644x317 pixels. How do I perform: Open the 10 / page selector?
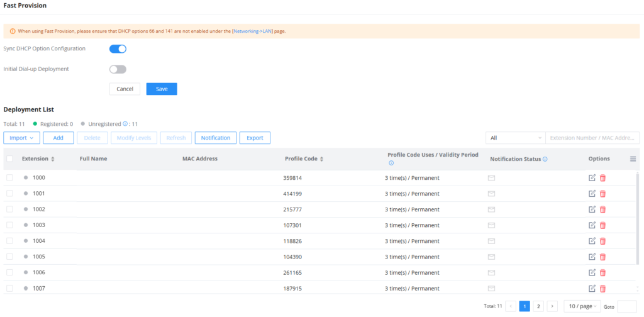pos(582,306)
